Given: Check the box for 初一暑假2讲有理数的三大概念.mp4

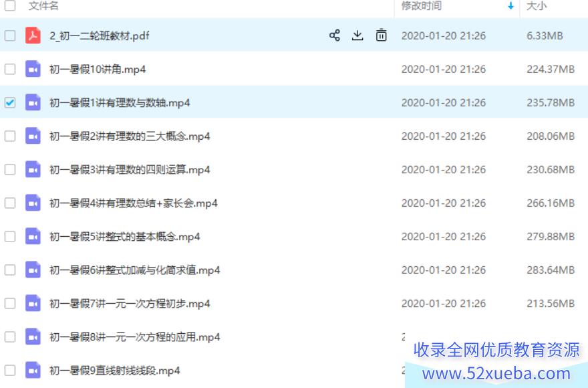Looking at the screenshot, I should (x=10, y=136).
